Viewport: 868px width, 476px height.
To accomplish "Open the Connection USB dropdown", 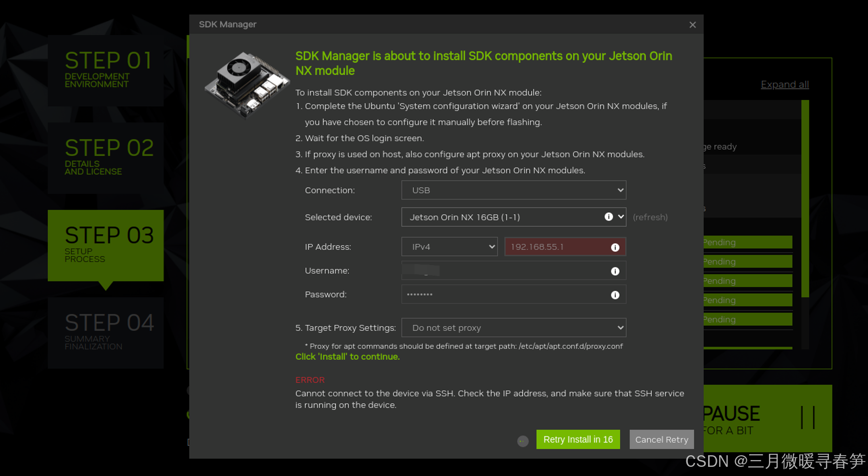I will (x=513, y=190).
